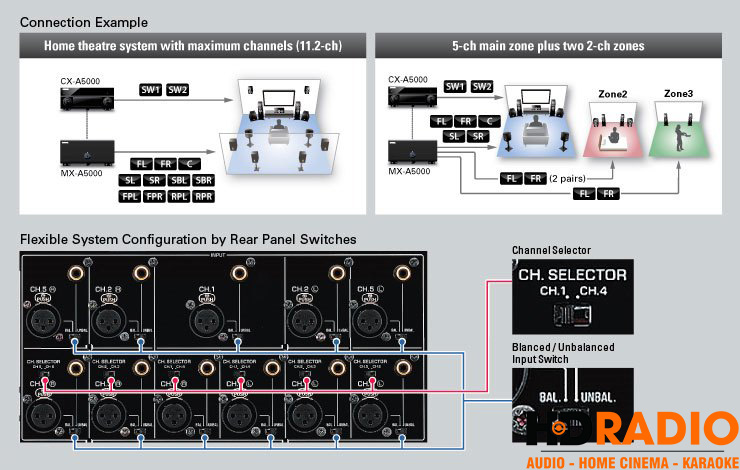Click the FPR front presence label
This screenshot has width=740, height=470.
click(152, 196)
